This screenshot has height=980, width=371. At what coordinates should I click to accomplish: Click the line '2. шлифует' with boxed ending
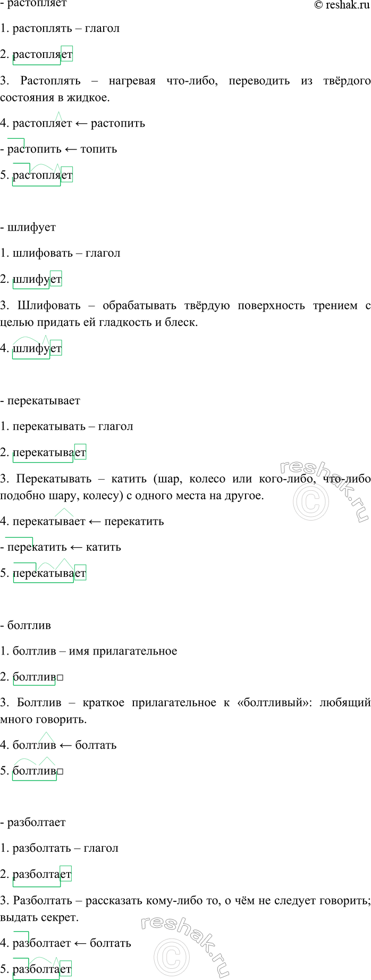tap(31, 280)
